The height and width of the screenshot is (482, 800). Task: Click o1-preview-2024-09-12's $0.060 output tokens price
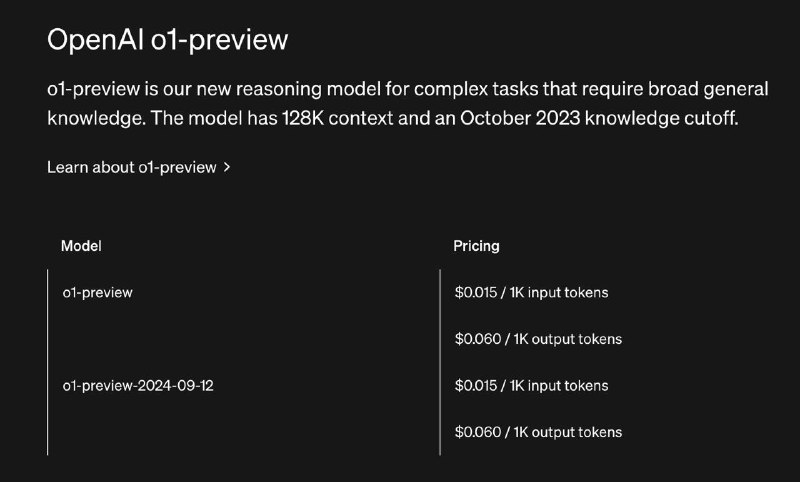(538, 432)
